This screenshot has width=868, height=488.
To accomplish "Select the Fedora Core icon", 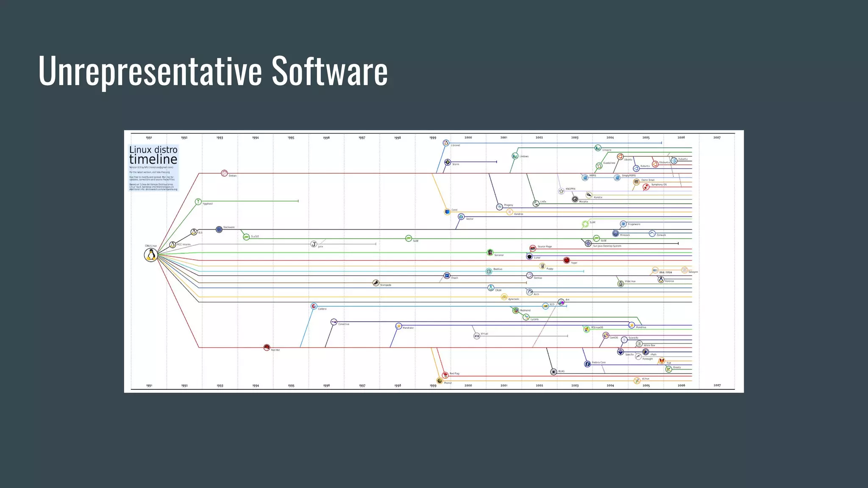I will pos(587,364).
